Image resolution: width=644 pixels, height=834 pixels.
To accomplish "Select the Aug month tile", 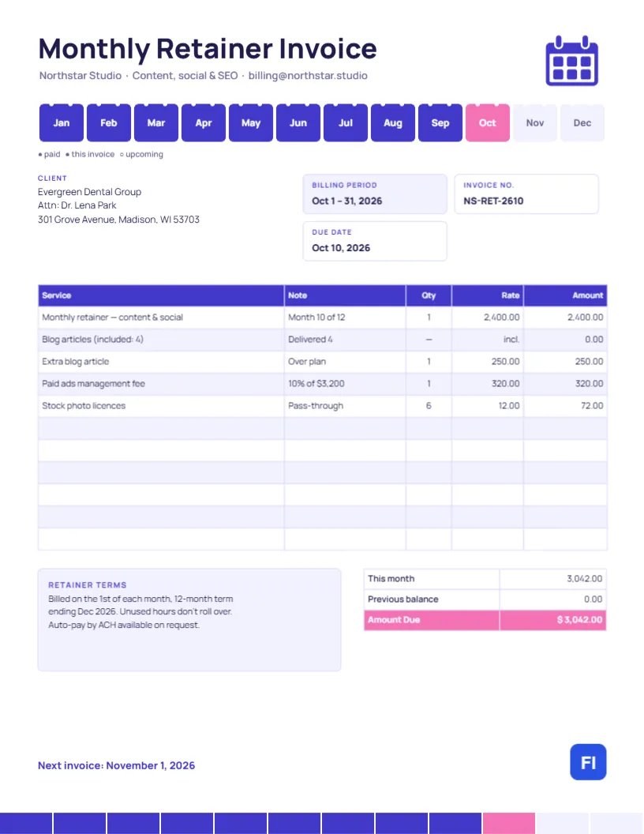I will tap(393, 123).
